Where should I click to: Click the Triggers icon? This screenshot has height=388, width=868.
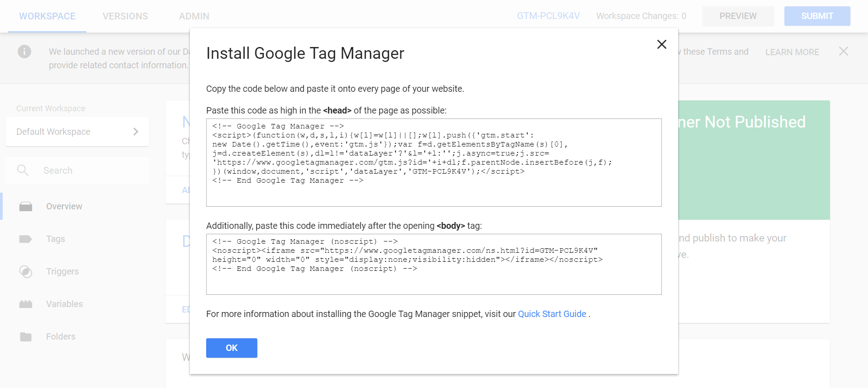tap(26, 271)
